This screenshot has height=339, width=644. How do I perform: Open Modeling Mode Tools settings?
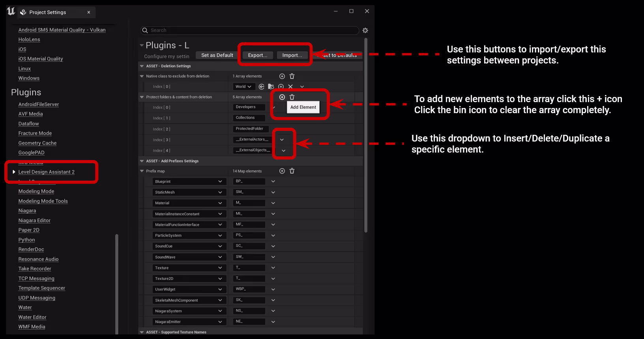pos(43,201)
